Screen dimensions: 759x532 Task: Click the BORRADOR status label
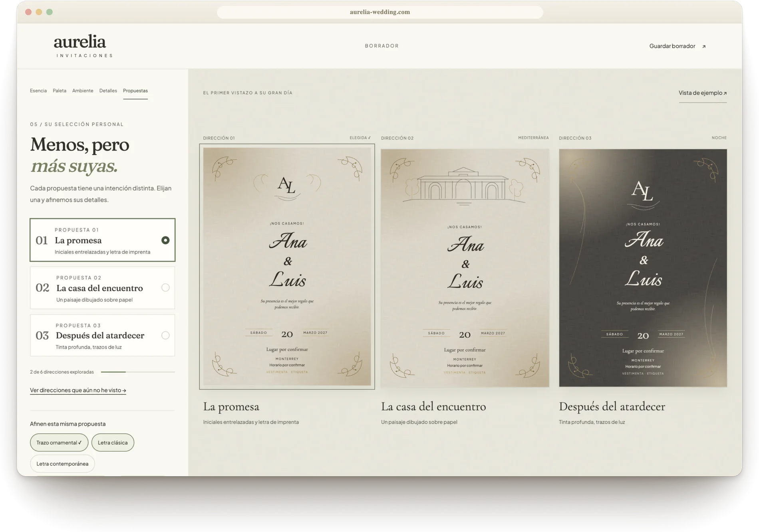point(382,46)
